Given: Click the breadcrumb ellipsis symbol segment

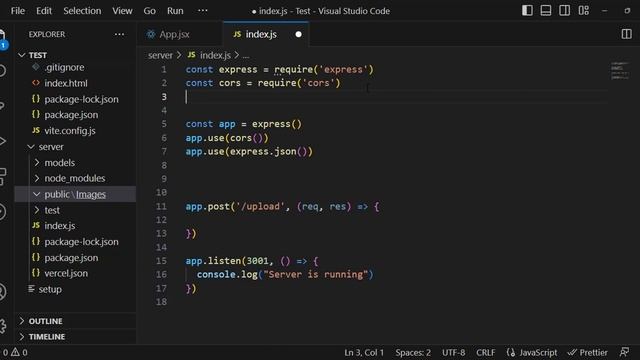Looking at the screenshot, I should tap(246, 55).
